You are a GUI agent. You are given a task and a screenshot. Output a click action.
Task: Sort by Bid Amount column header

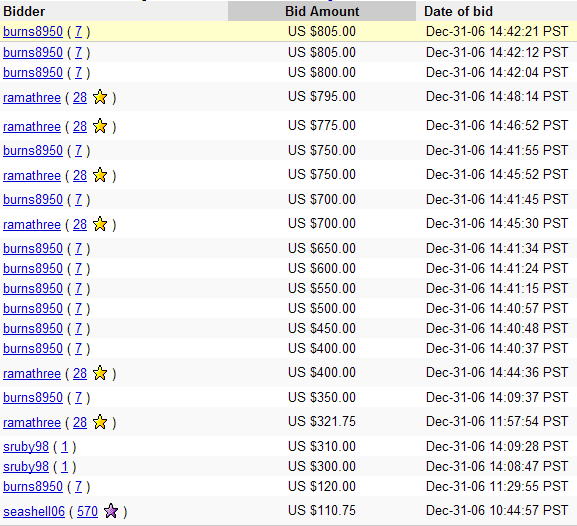click(322, 11)
